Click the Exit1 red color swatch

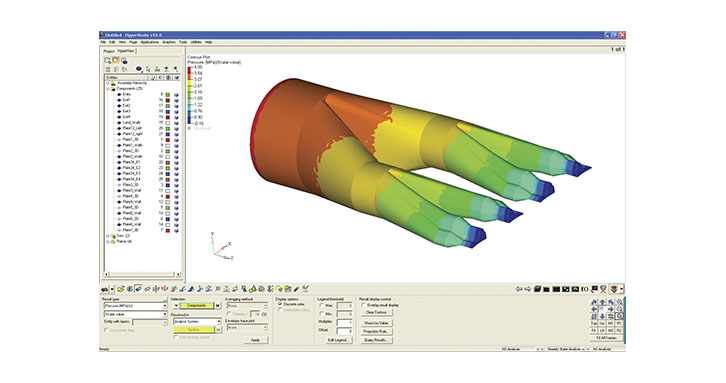(168, 100)
